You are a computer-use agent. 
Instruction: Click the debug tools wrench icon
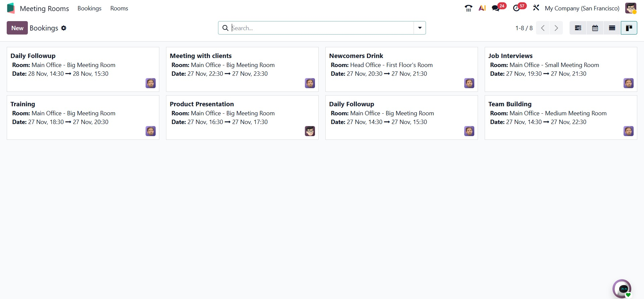[536, 8]
